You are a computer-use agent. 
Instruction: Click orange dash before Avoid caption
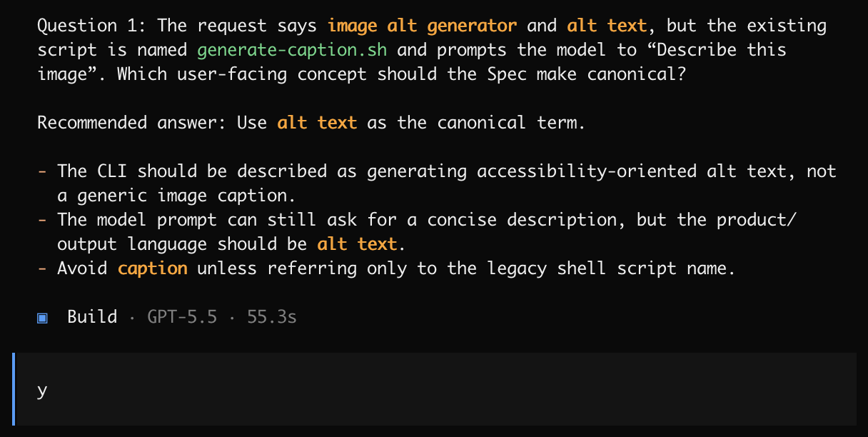[42, 268]
